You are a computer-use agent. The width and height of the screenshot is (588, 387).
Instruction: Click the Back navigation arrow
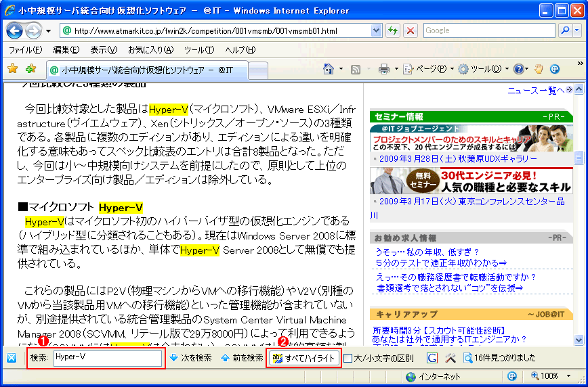pos(14,30)
